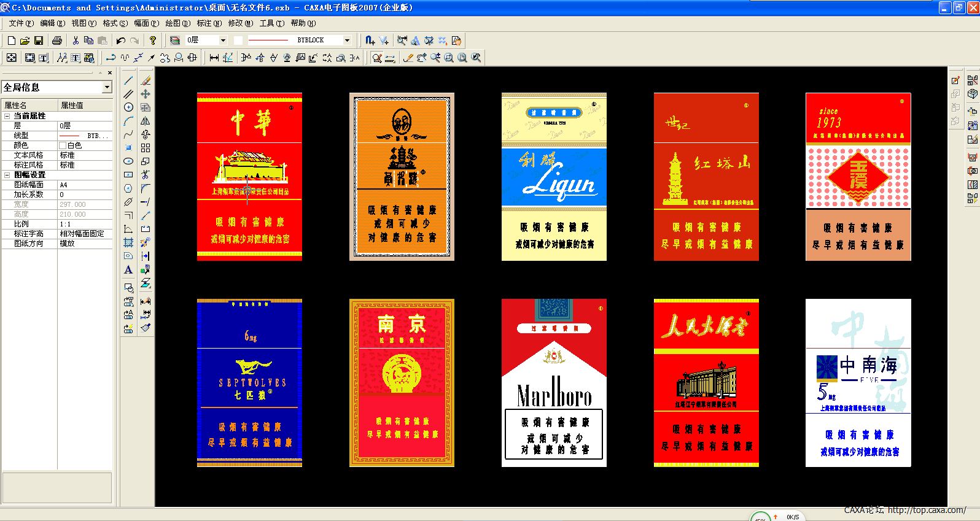Image resolution: width=980 pixels, height=521 pixels.
Task: Open the 全局信息 dropdown list
Action: coord(107,87)
